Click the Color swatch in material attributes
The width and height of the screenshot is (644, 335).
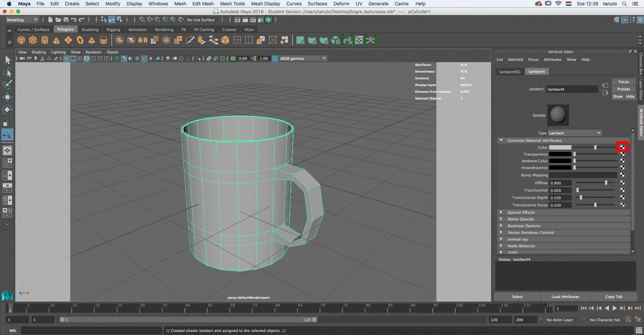click(x=560, y=147)
